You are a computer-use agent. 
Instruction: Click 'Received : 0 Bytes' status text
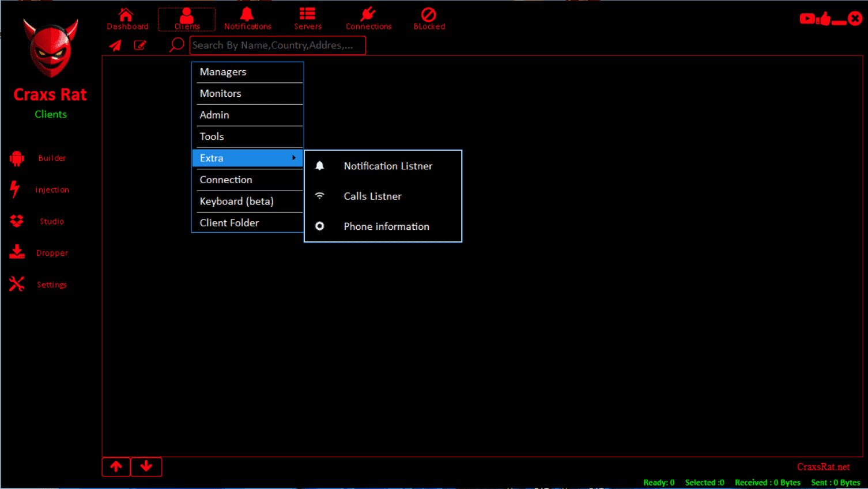[x=767, y=483]
